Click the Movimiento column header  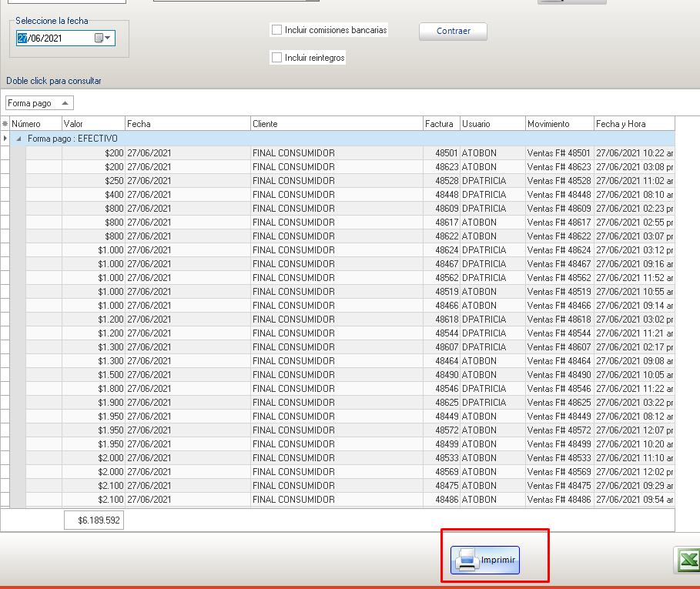(558, 124)
